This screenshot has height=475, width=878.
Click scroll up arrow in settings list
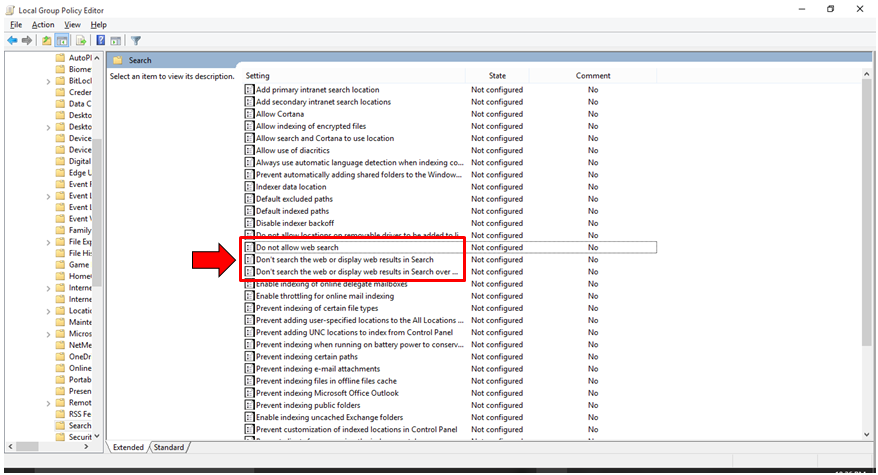tap(867, 74)
